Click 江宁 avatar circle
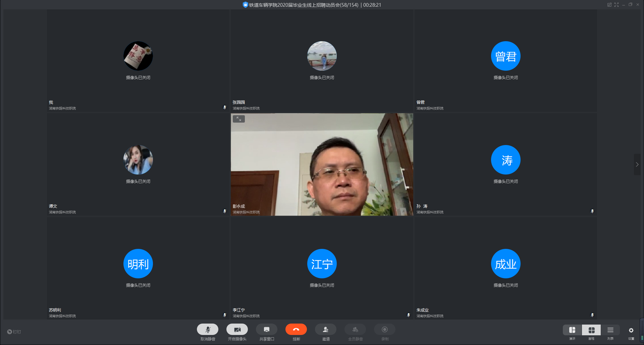This screenshot has width=644, height=345. click(322, 264)
